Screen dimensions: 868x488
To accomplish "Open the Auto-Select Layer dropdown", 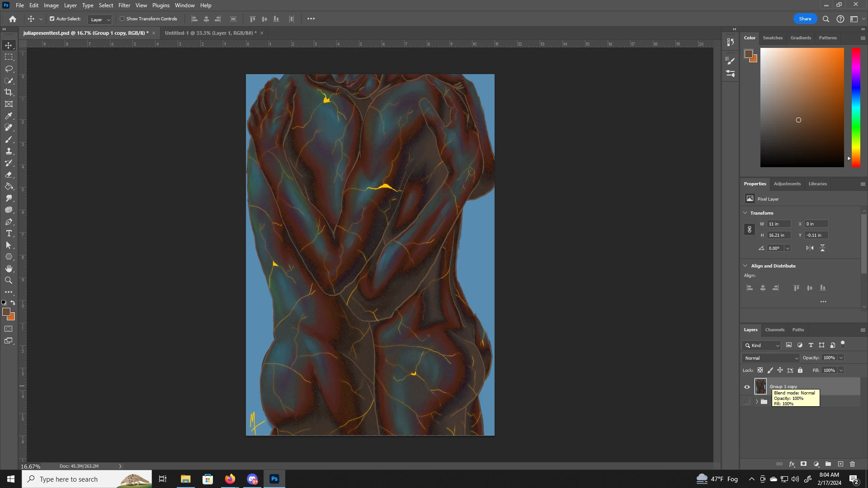I will point(100,19).
